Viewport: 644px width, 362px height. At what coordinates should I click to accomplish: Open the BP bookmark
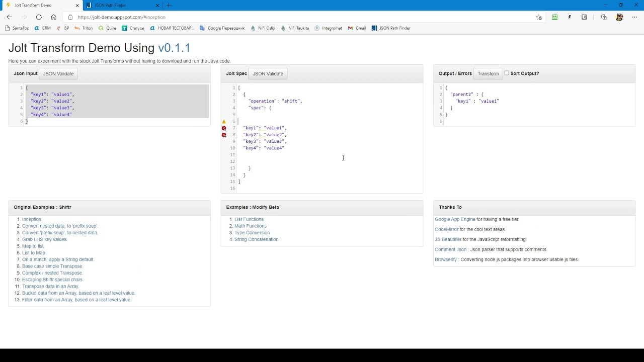click(63, 28)
